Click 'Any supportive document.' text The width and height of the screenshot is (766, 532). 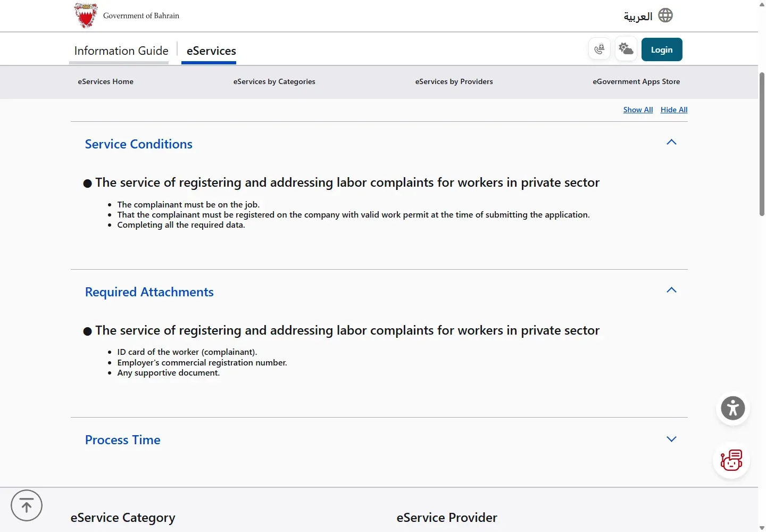pyautogui.click(x=169, y=373)
